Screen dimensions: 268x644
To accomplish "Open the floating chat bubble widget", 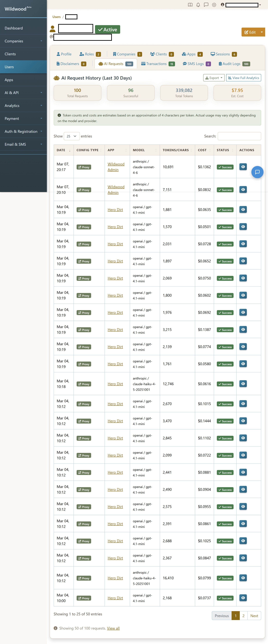I will pos(257,172).
